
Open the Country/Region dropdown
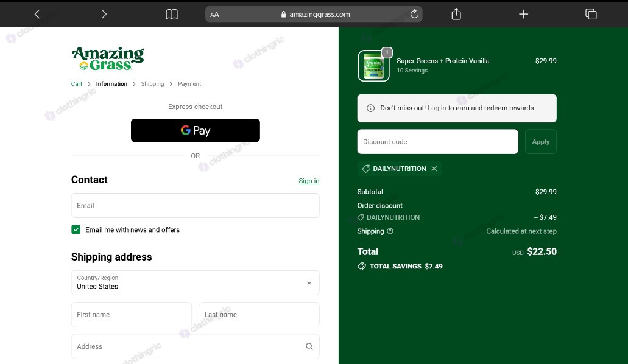pos(196,282)
